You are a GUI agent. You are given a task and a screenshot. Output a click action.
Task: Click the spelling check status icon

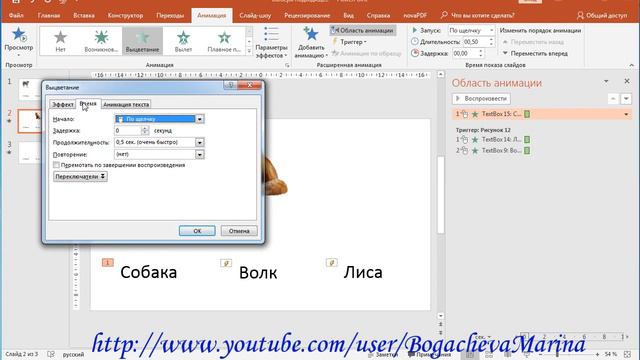tap(51, 354)
